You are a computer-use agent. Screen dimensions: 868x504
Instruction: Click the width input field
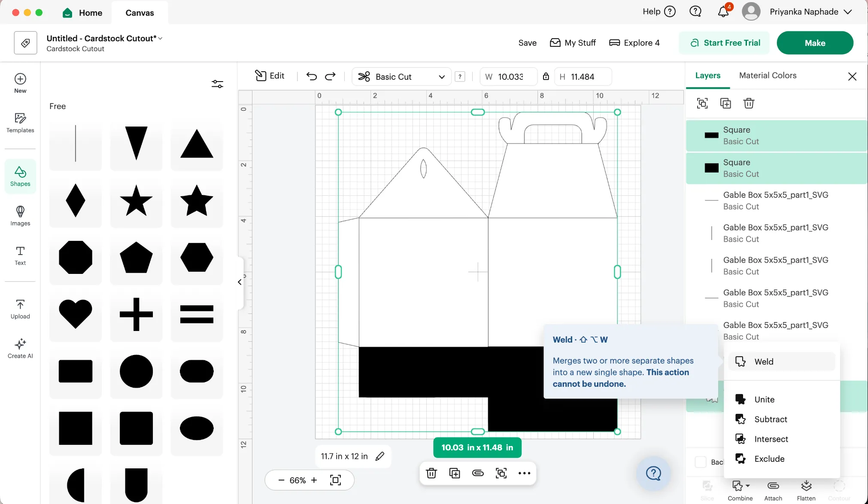click(x=509, y=77)
